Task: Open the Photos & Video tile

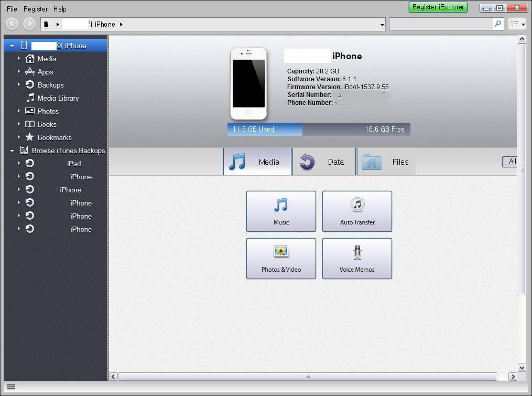Action: click(x=281, y=259)
